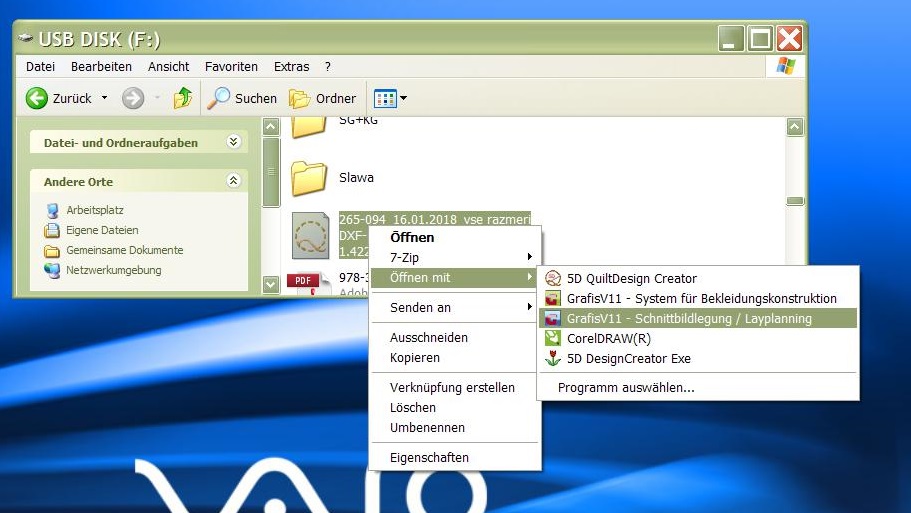The width and height of the screenshot is (911, 513).
Task: Click the 5D DesignCreator tulip icon
Action: tap(553, 358)
